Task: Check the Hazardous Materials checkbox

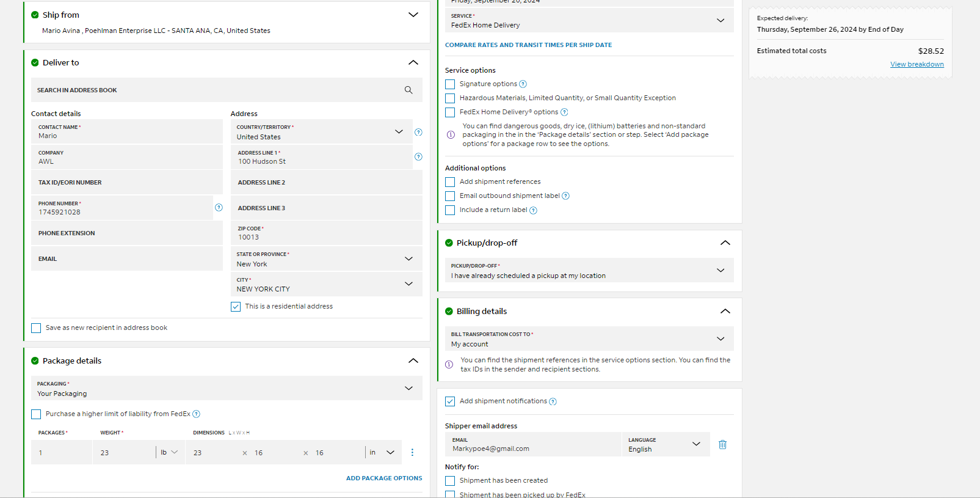Action: point(450,98)
